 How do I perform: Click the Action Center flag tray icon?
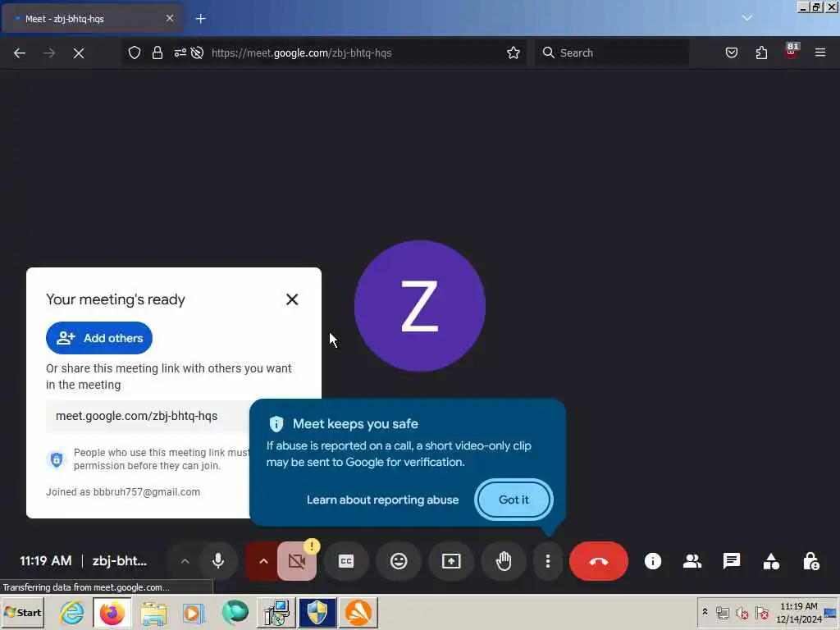pos(761,613)
